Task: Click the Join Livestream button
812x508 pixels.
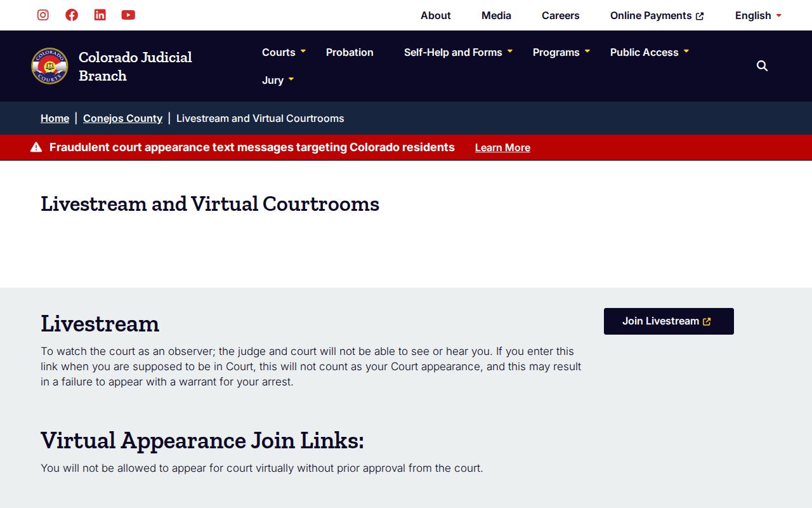Action: click(669, 321)
